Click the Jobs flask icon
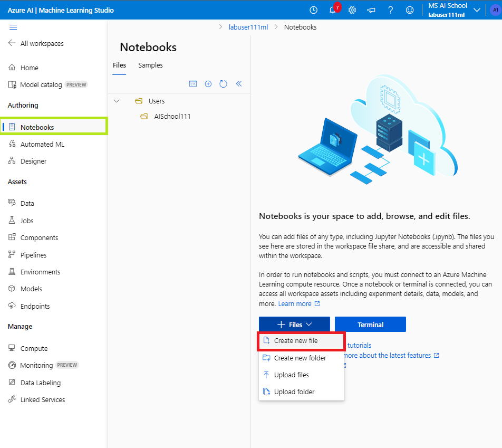Image resolution: width=502 pixels, height=448 pixels. coord(12,220)
